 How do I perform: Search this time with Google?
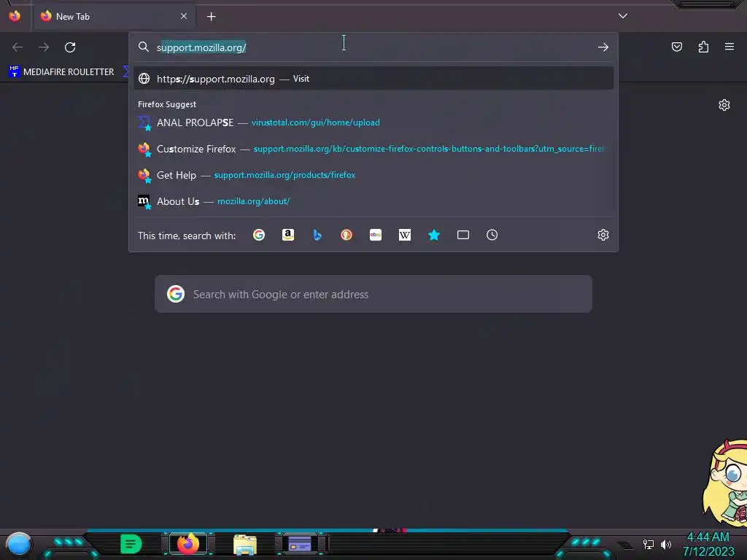point(259,235)
